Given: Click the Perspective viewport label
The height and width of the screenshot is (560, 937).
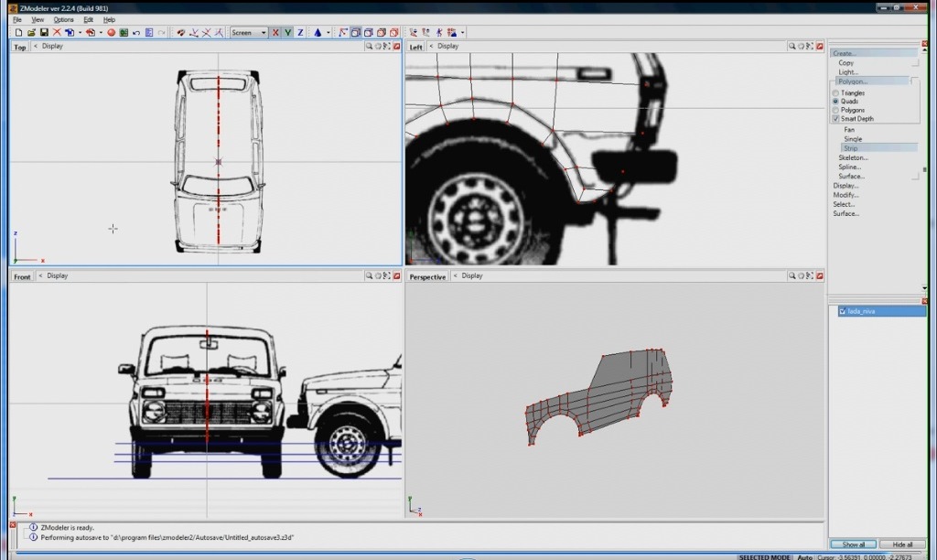Looking at the screenshot, I should tap(427, 276).
